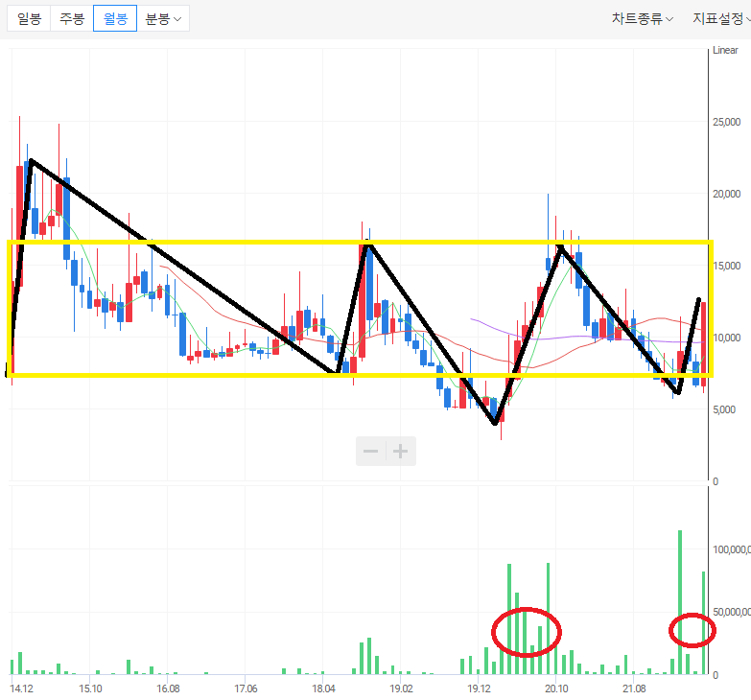Zoom out chart with minus button
Image resolution: width=751 pixels, height=700 pixels.
point(371,451)
